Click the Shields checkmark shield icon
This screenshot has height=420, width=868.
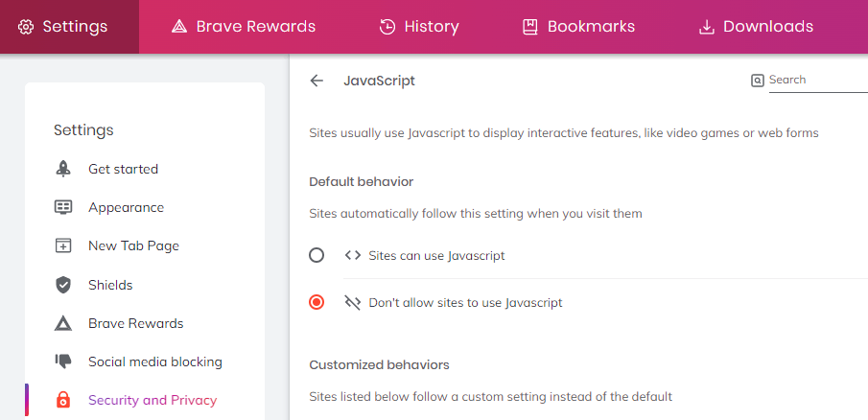coord(63,285)
